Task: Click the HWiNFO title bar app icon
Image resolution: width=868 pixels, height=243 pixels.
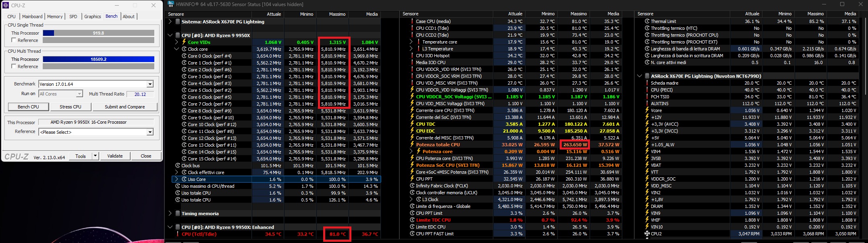Action: 171,4
